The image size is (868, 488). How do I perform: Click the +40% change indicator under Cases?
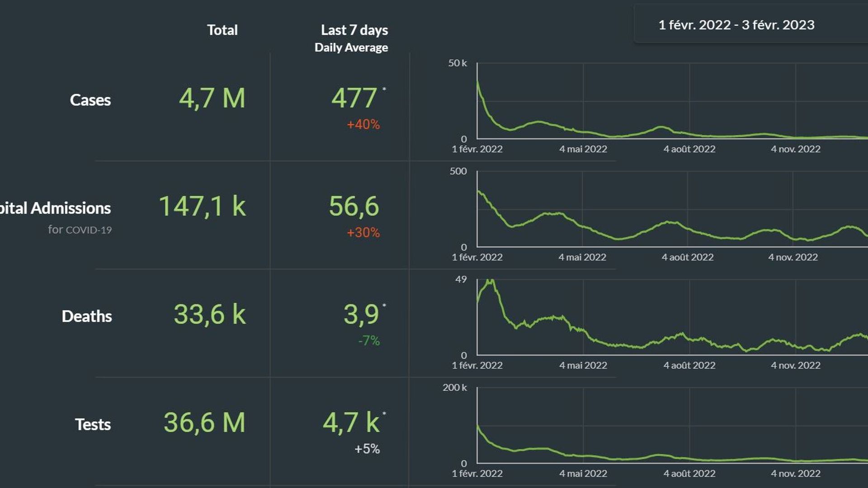pos(363,124)
